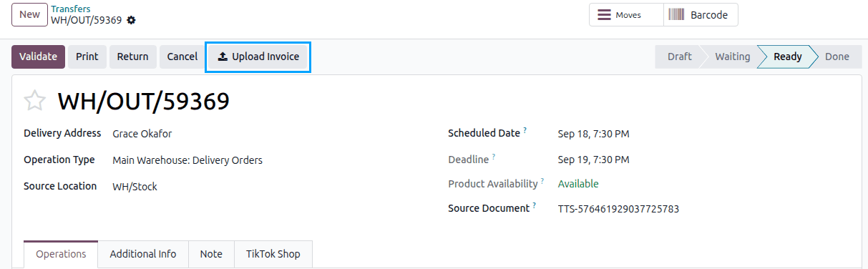This screenshot has width=868, height=269.
Task: Switch to the Additional Info tab
Action: [143, 254]
